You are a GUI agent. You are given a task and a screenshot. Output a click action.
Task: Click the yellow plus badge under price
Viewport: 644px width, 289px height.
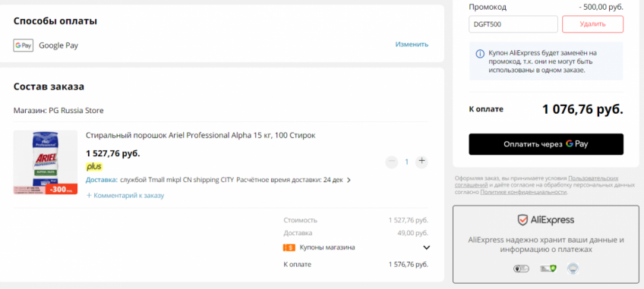(94, 167)
